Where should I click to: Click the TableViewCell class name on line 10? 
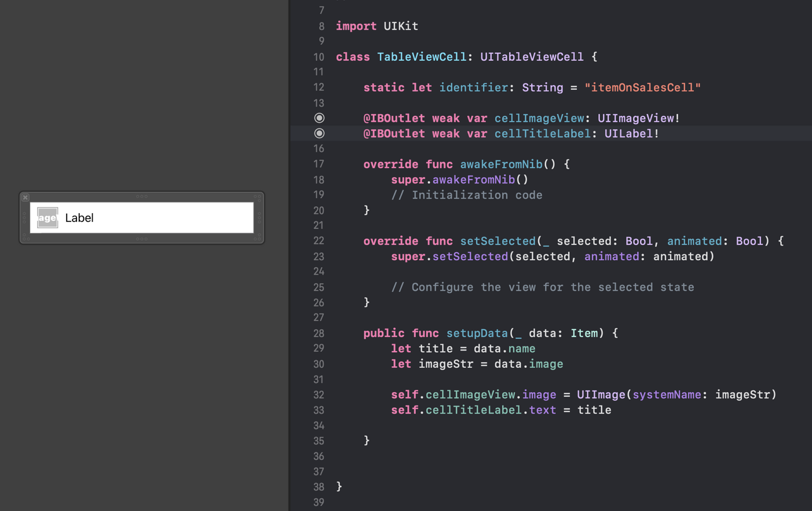pyautogui.click(x=422, y=57)
